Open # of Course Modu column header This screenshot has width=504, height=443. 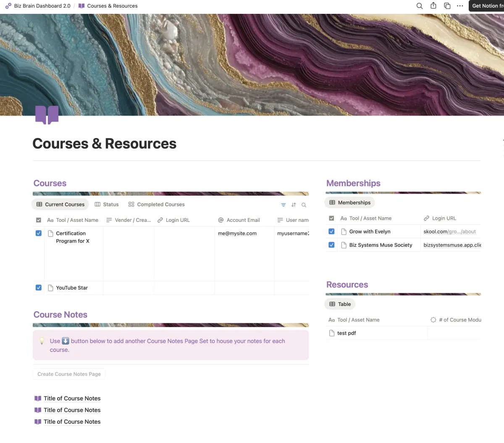pos(456,320)
